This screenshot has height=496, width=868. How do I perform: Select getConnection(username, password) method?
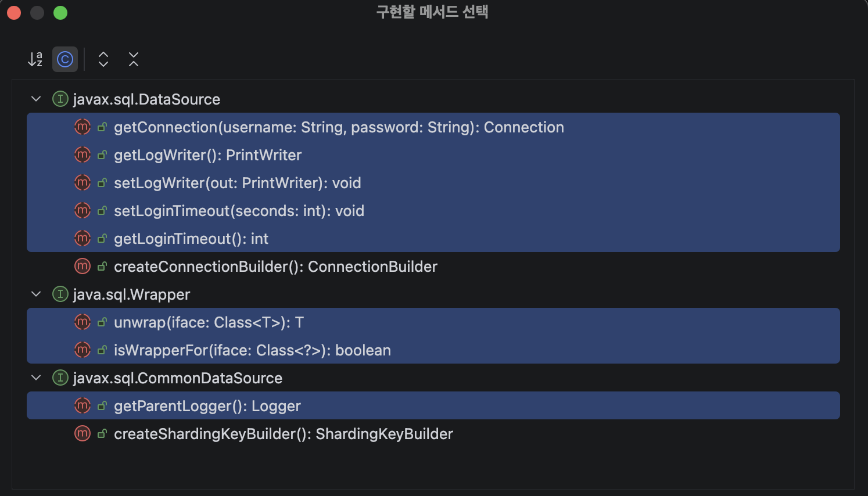point(433,127)
